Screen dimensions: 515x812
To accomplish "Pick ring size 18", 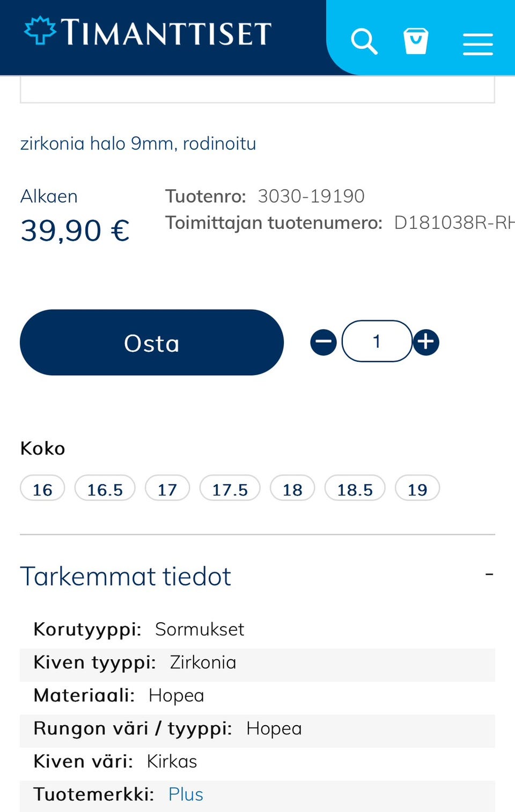I will point(292,489).
